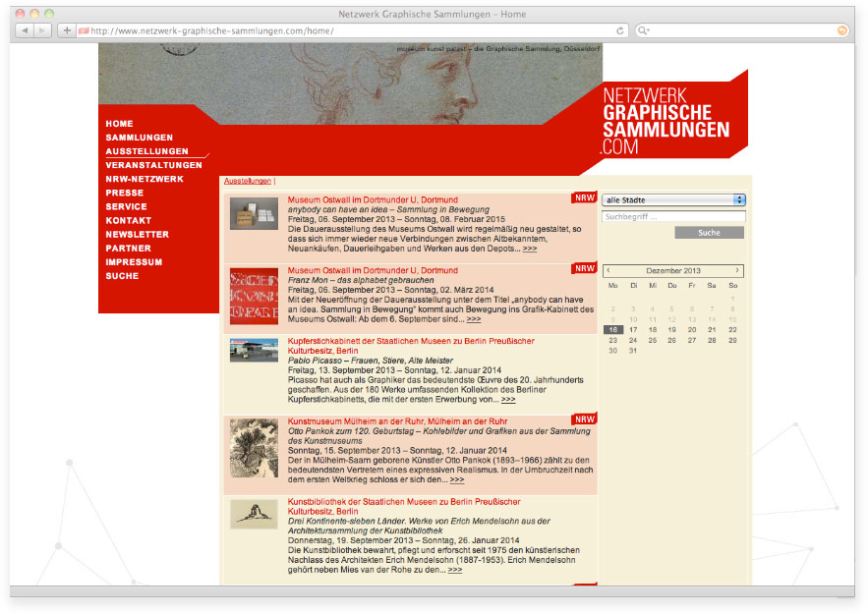
Task: Click the browser forward arrow button
Action: pyautogui.click(x=43, y=30)
